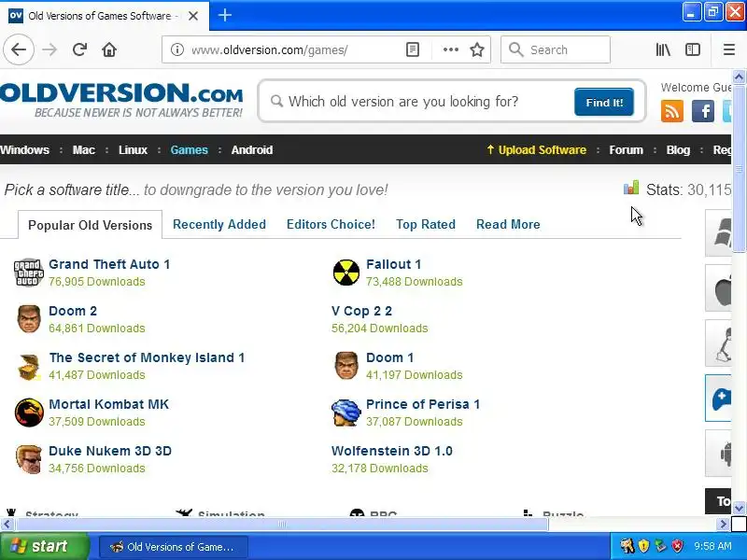Click the OLDVERSION.COM site logo
747x560 pixels.
point(121,101)
